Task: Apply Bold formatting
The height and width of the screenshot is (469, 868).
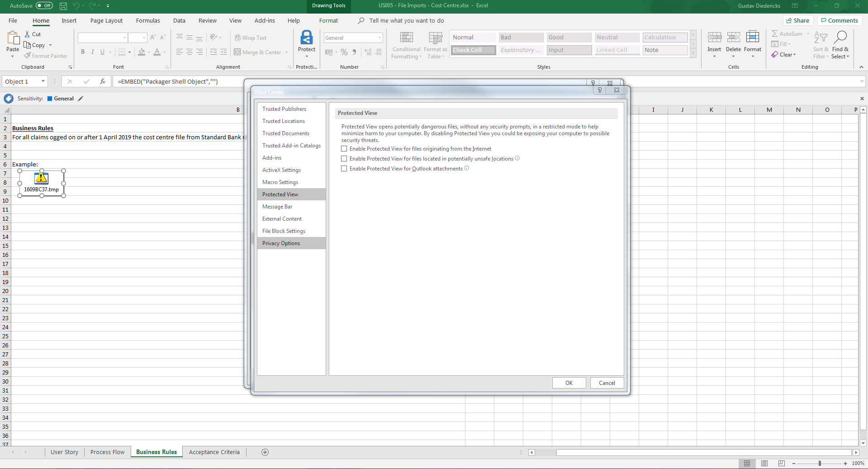Action: [x=83, y=52]
